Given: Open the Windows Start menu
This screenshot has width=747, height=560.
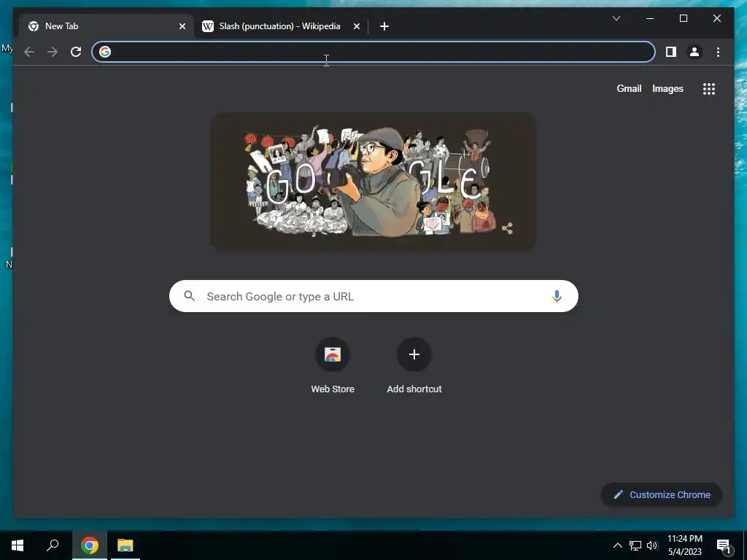Looking at the screenshot, I should [18, 545].
